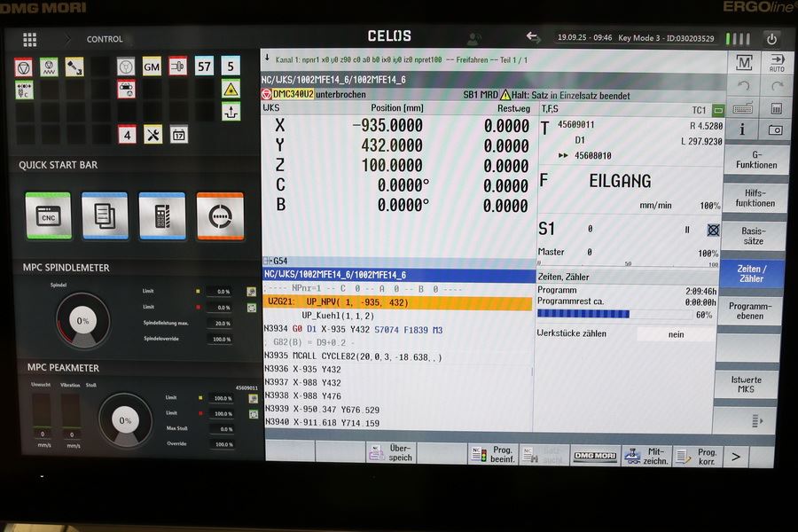Switch to Machine mode with M icon
Viewport: 798px width, 532px height.
pyautogui.click(x=744, y=63)
